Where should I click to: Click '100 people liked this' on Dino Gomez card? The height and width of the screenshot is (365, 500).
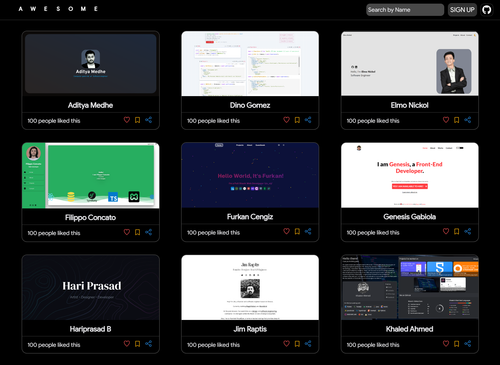213,121
